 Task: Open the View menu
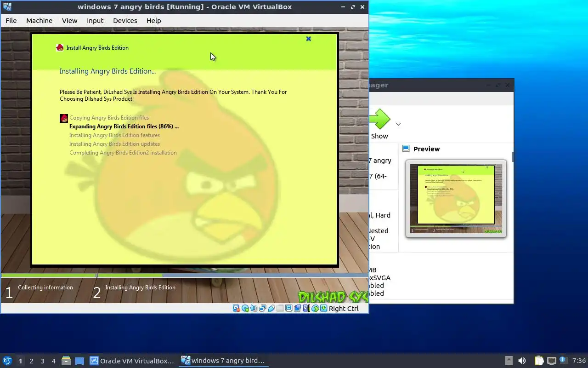tap(70, 21)
